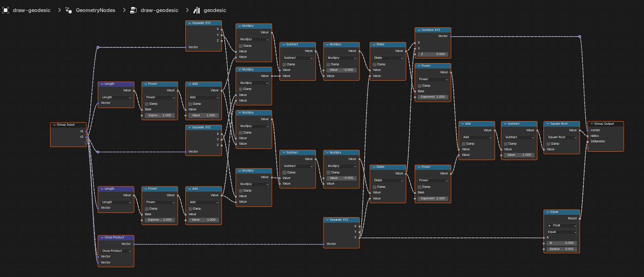Click the reroute dot before the top Separate XYZ

98,47
